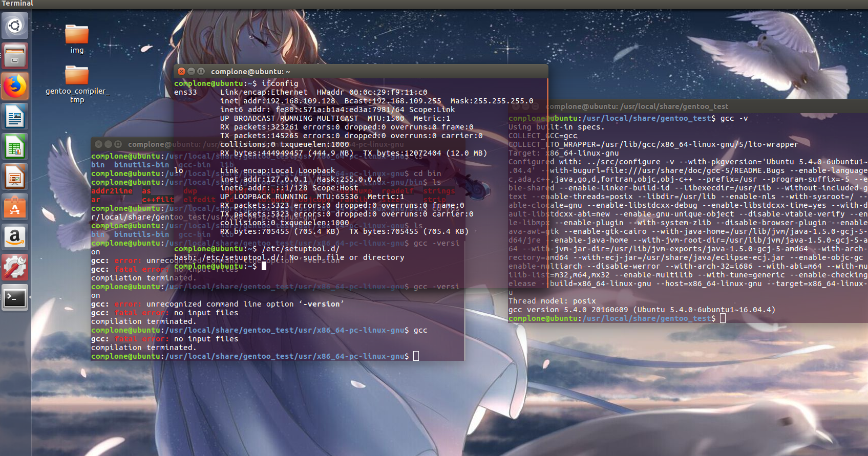This screenshot has width=868, height=456.
Task: Close the front complone@ubuntu: ~ terminal
Action: 181,72
